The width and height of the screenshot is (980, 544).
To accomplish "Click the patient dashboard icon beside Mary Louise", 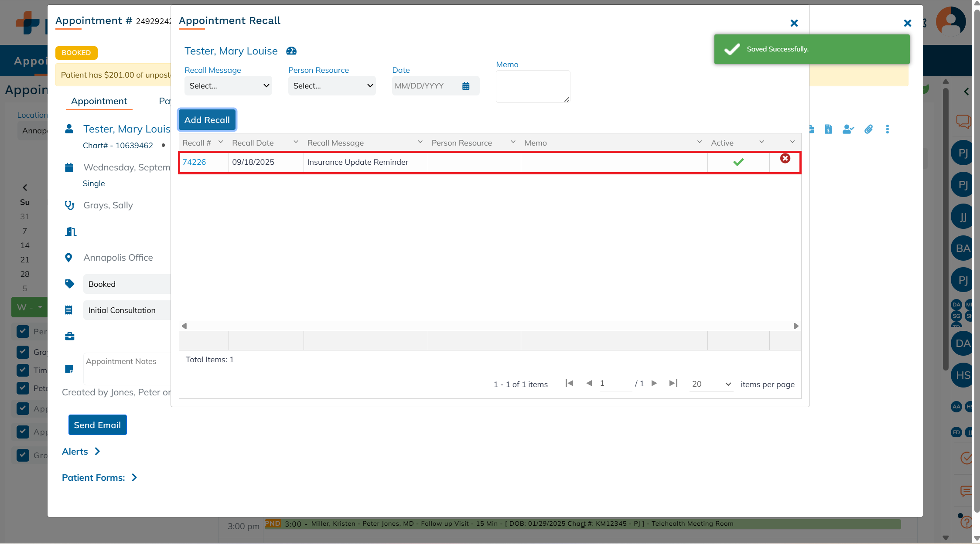I will 291,51.
